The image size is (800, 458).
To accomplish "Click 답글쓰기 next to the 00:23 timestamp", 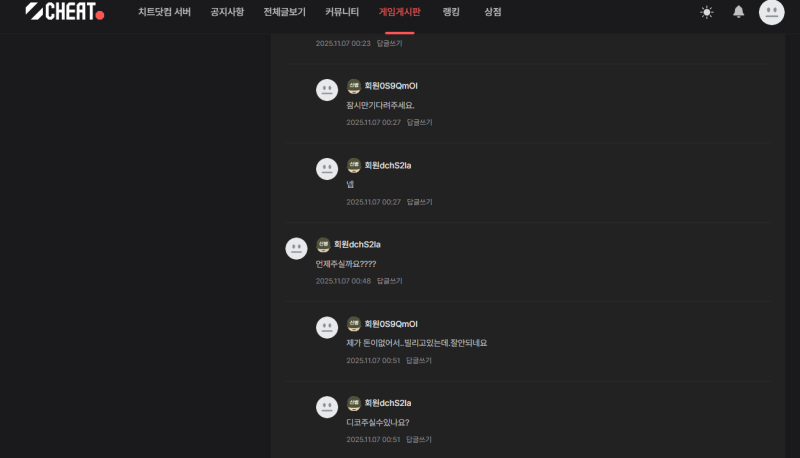I will point(389,43).
